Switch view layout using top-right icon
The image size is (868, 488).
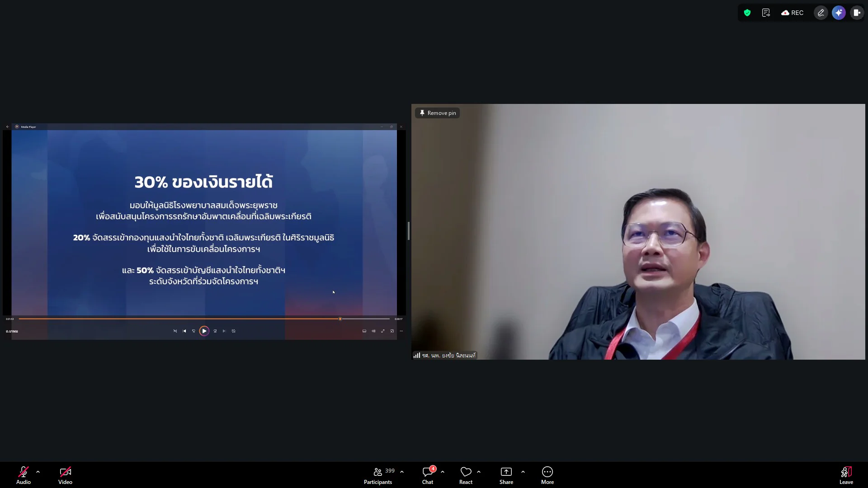(857, 13)
